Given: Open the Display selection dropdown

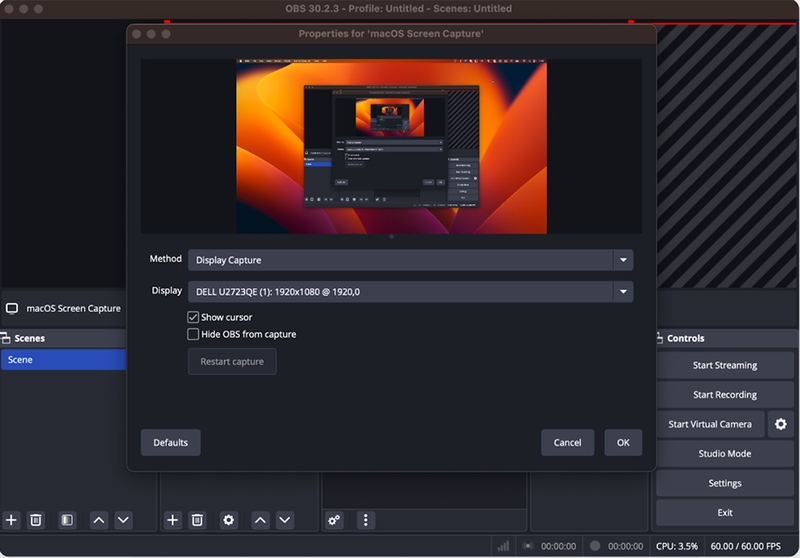Looking at the screenshot, I should click(411, 292).
